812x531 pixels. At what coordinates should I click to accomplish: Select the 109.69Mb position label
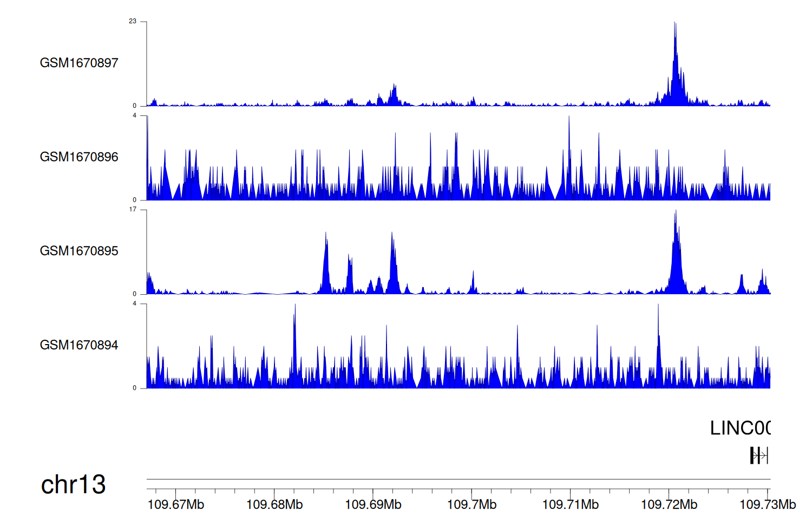click(373, 505)
